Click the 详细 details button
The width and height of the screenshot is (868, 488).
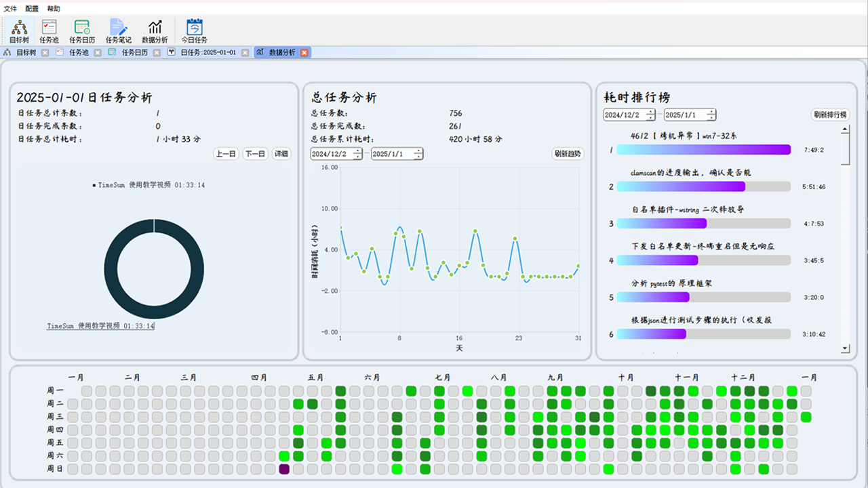coord(281,154)
